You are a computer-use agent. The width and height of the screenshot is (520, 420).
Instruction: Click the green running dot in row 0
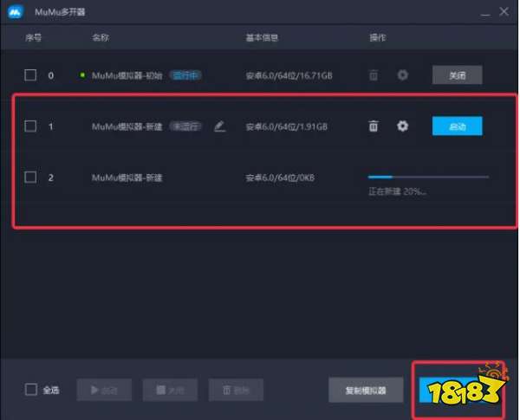coord(82,75)
